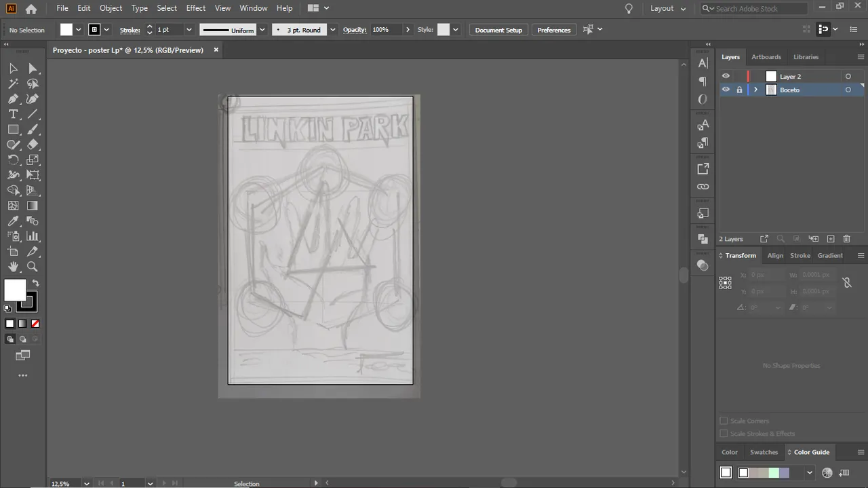Click the toolbar Fill color box
The height and width of the screenshot is (488, 868).
tap(15, 290)
